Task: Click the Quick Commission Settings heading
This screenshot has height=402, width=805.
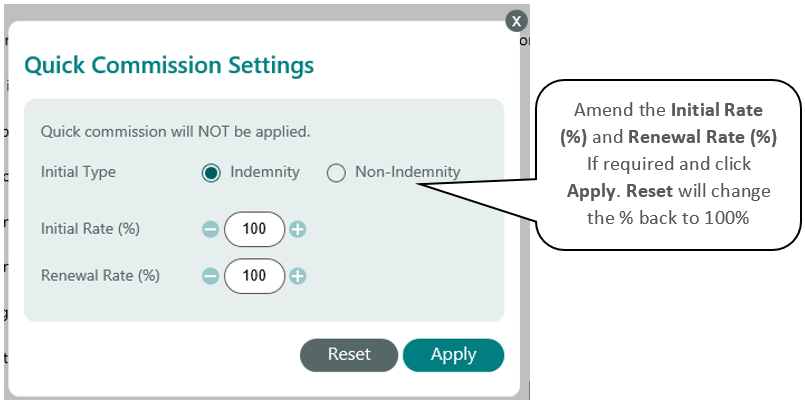Action: (168, 66)
